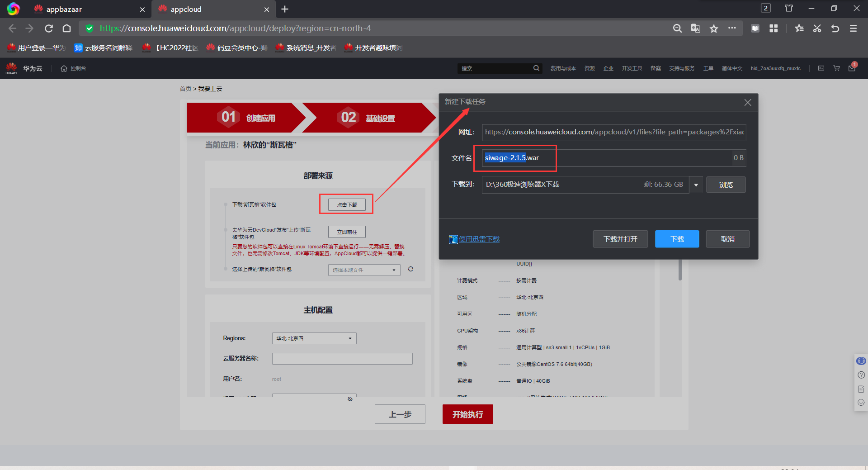Open the hid_7oa3uuxfq_muxtc account menu
Viewport: 868px width, 470px height.
click(775, 68)
